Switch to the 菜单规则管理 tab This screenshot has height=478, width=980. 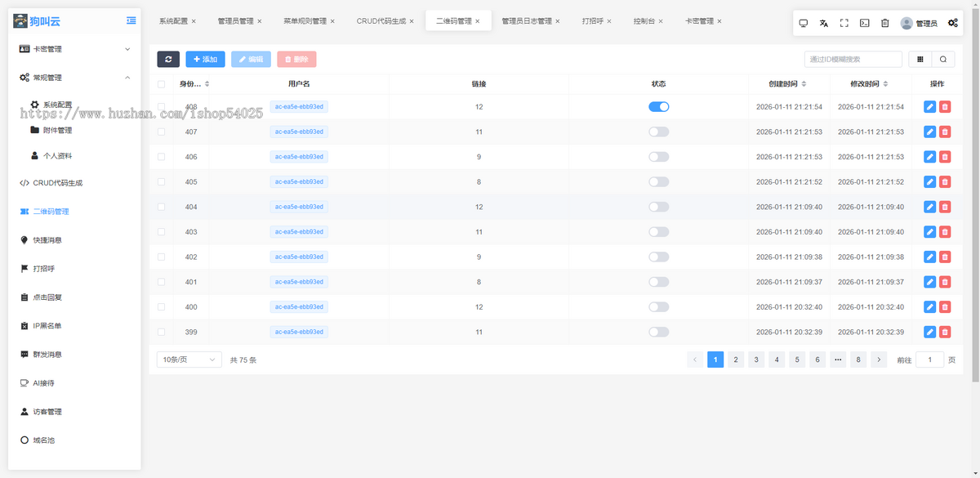(x=305, y=21)
